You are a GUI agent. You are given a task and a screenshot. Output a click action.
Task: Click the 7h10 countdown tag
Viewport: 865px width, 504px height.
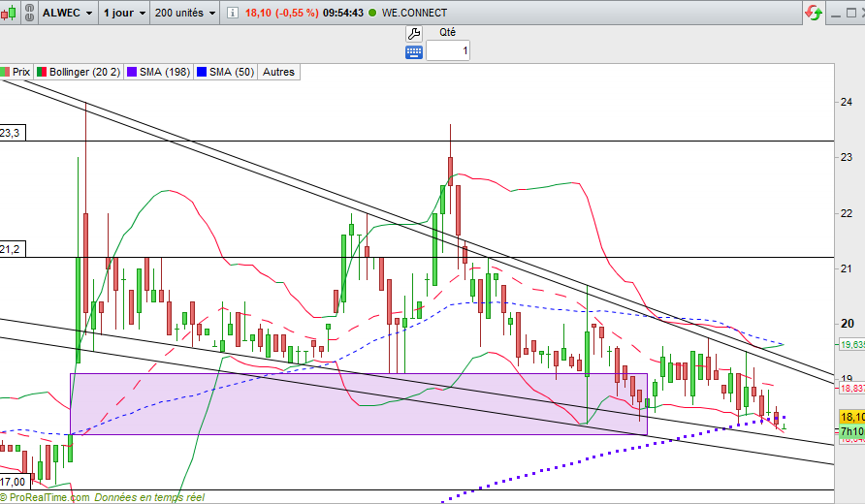[851, 431]
